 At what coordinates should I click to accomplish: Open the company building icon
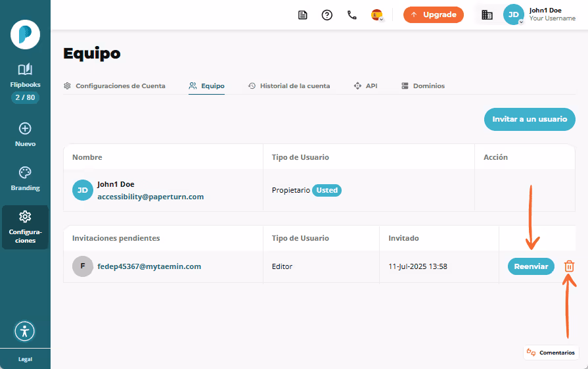pyautogui.click(x=487, y=15)
